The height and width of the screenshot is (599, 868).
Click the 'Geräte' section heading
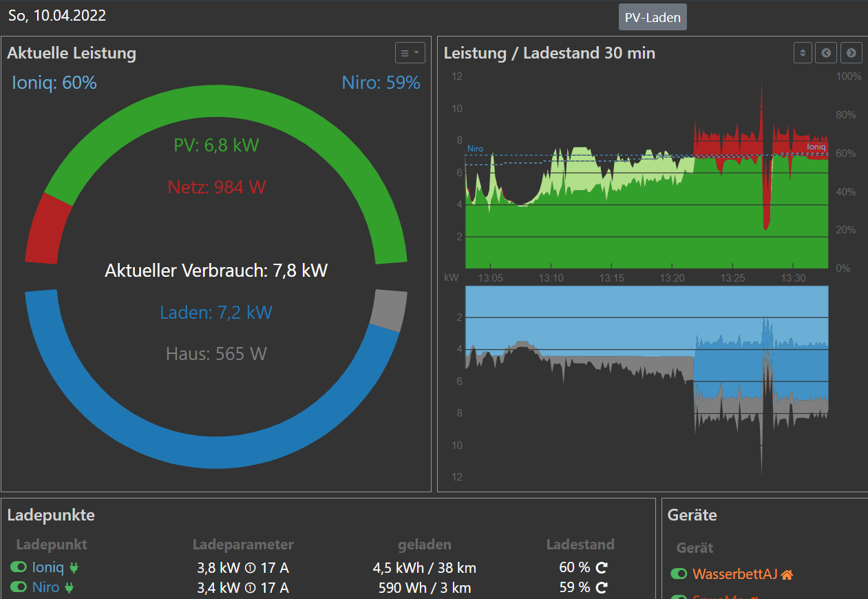click(x=692, y=515)
